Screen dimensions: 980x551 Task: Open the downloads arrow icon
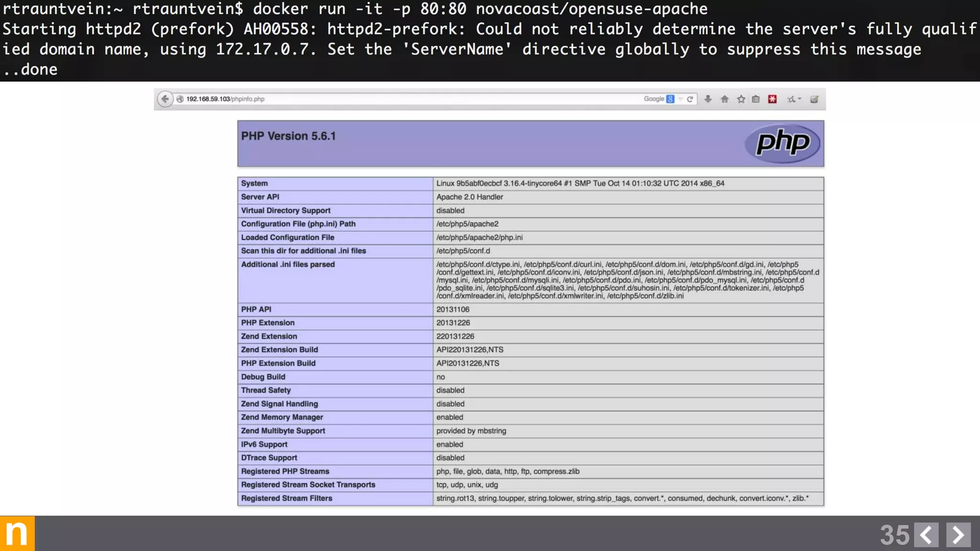pos(708,99)
